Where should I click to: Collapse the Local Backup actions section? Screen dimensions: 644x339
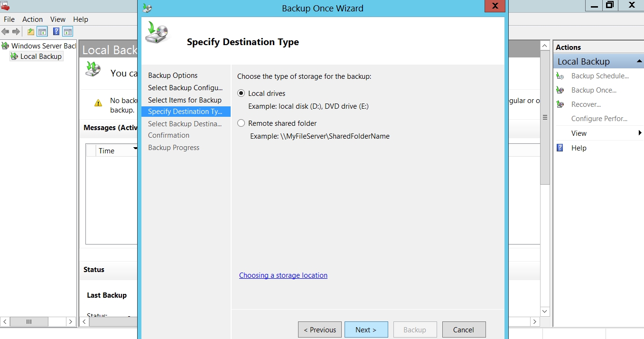click(638, 62)
